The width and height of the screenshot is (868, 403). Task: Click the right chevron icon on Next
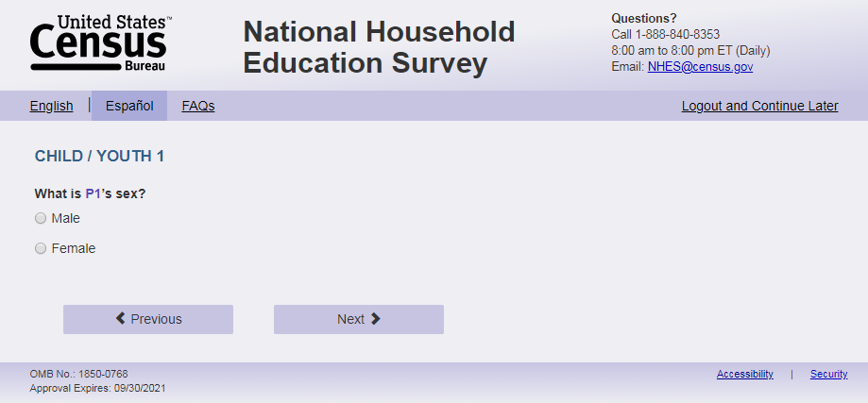375,319
